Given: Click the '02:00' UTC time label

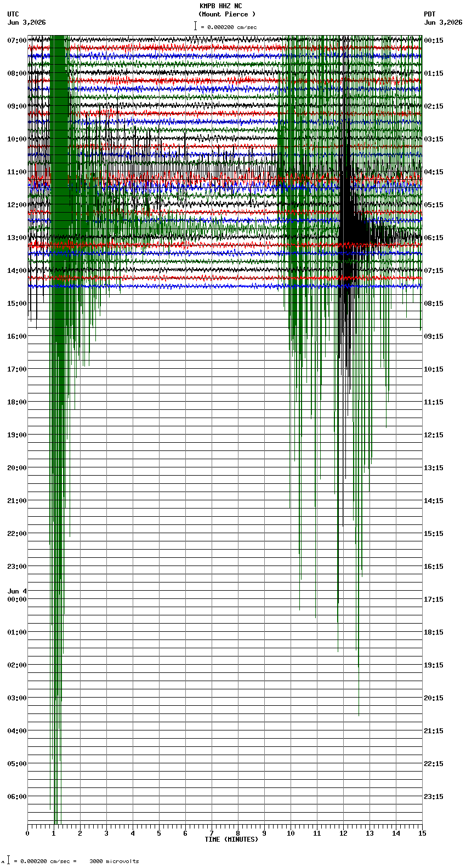Looking at the screenshot, I should tap(17, 665).
